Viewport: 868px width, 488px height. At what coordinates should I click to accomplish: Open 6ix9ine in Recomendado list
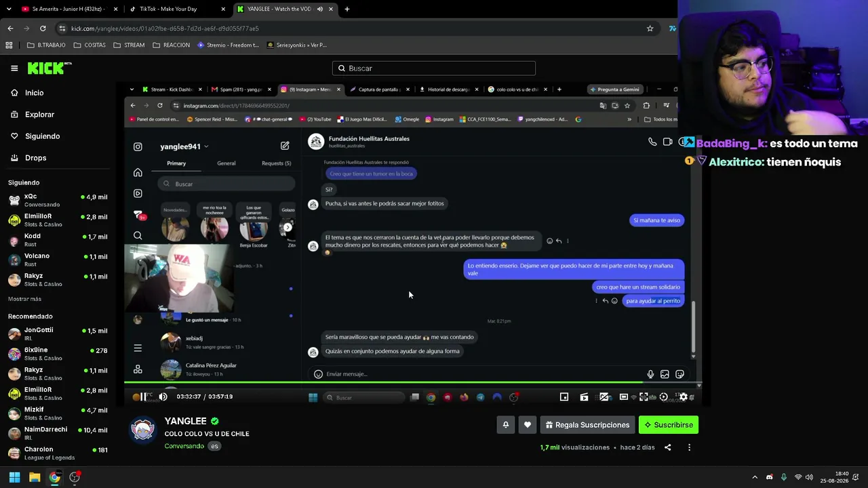click(x=58, y=354)
